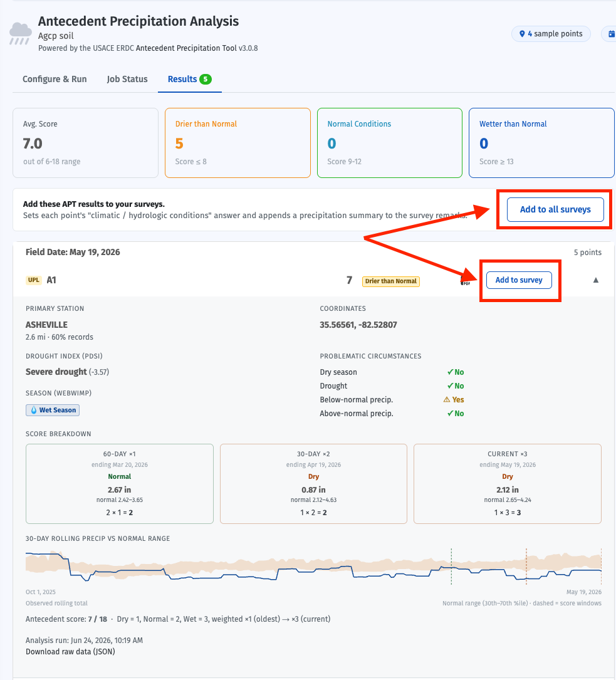Click the 60-DAY ×1 score breakdown card
The width and height of the screenshot is (616, 680).
click(120, 484)
